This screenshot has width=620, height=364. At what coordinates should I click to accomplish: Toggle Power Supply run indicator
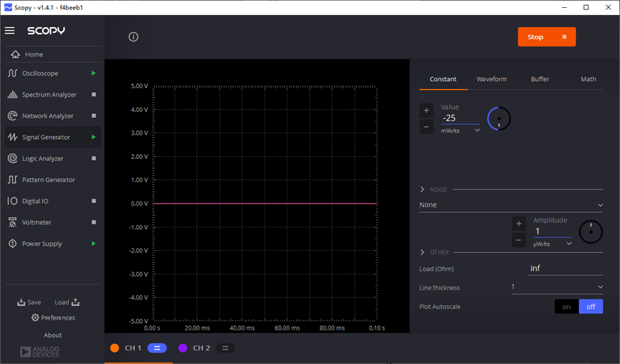[94, 244]
